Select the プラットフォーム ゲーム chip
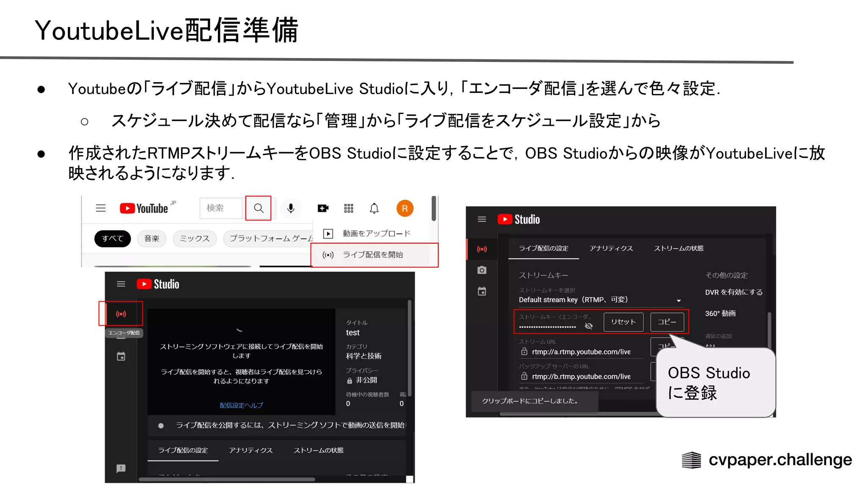Viewport: 868px width, 488px height. [x=269, y=238]
